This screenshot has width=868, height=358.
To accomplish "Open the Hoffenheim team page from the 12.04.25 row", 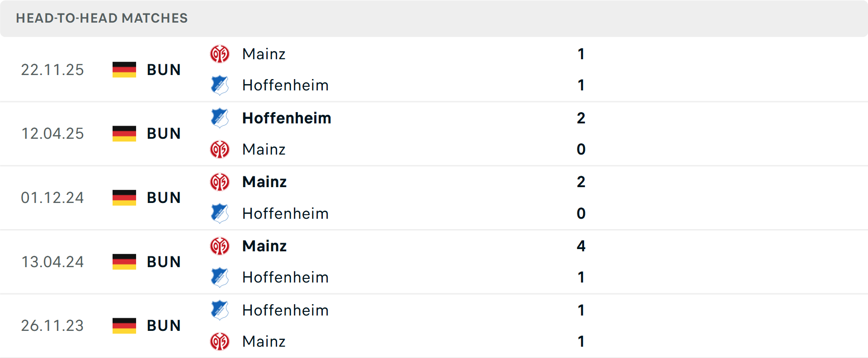I will pos(287,118).
